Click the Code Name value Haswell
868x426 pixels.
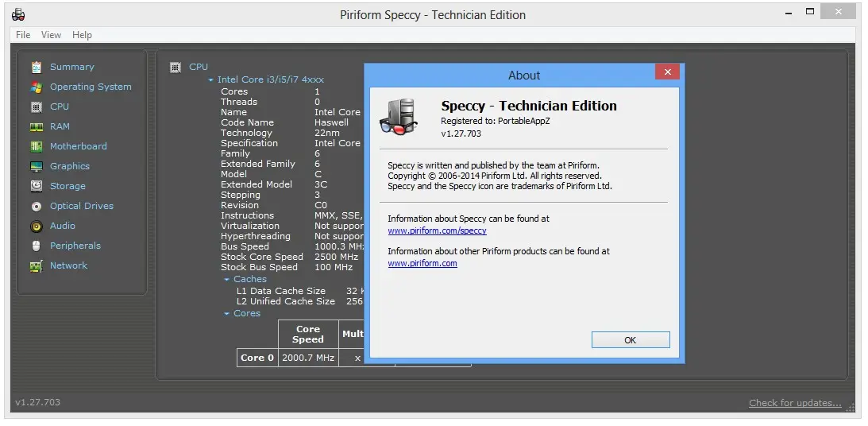[x=332, y=122]
